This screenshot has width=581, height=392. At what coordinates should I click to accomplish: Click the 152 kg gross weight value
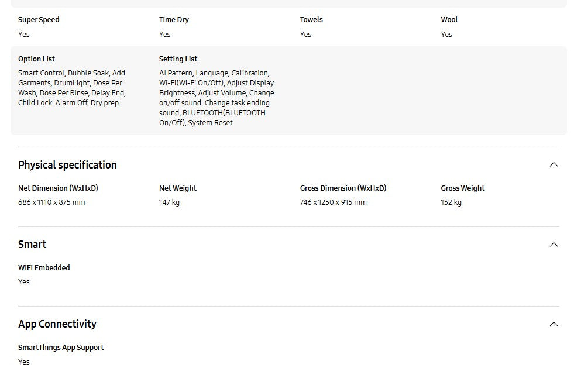point(451,202)
